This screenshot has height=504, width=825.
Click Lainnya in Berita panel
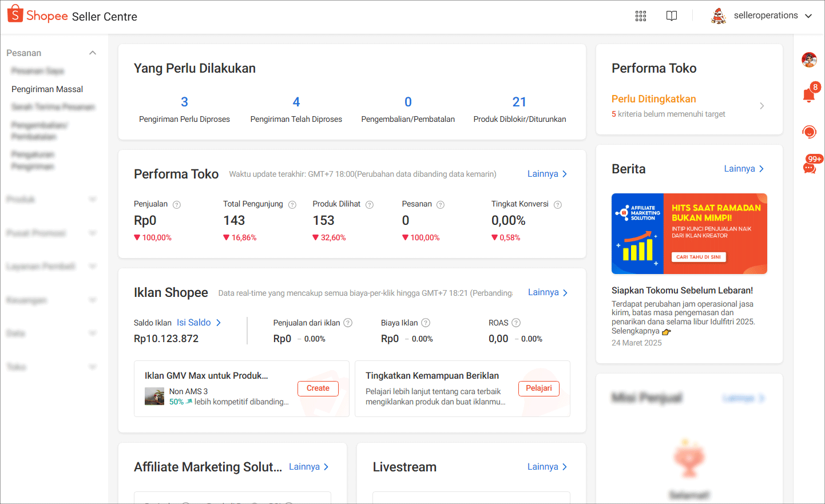tap(744, 169)
